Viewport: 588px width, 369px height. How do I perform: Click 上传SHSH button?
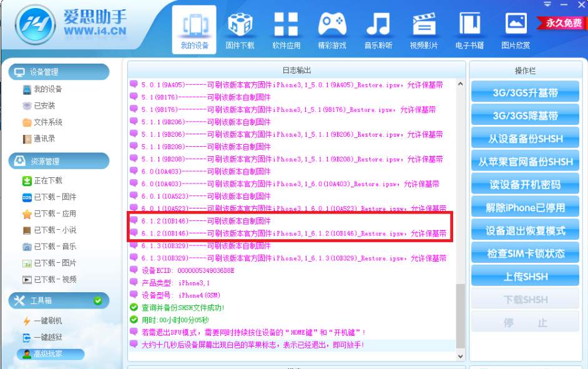pos(525,276)
